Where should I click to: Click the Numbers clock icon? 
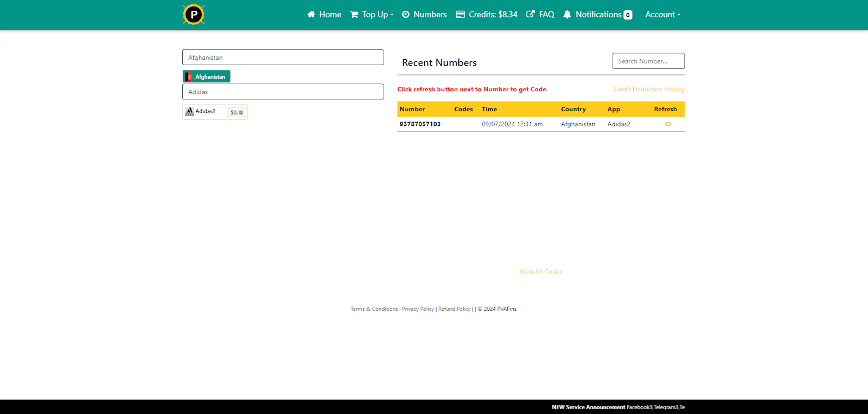click(405, 15)
